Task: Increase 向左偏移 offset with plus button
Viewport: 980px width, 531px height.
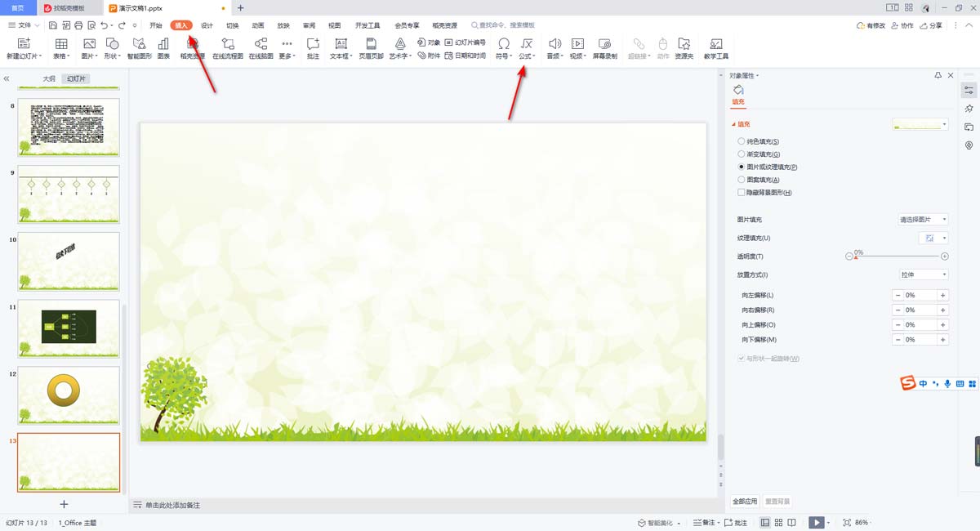Action: (942, 295)
